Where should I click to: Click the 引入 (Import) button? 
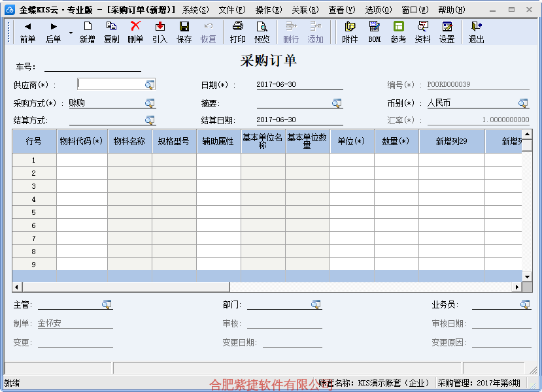pyautogui.click(x=160, y=32)
